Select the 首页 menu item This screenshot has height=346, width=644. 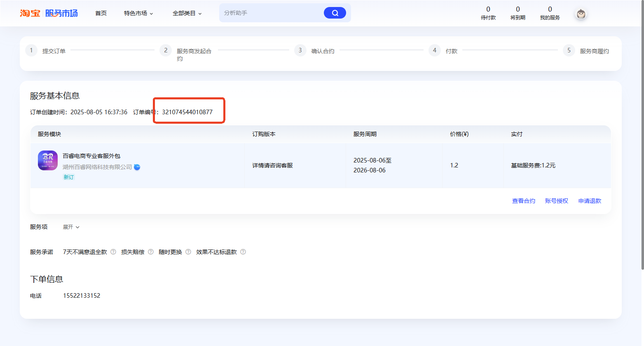(101, 13)
